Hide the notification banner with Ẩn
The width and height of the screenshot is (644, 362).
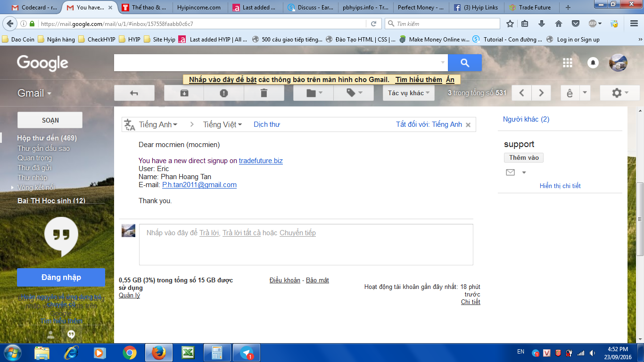click(450, 80)
